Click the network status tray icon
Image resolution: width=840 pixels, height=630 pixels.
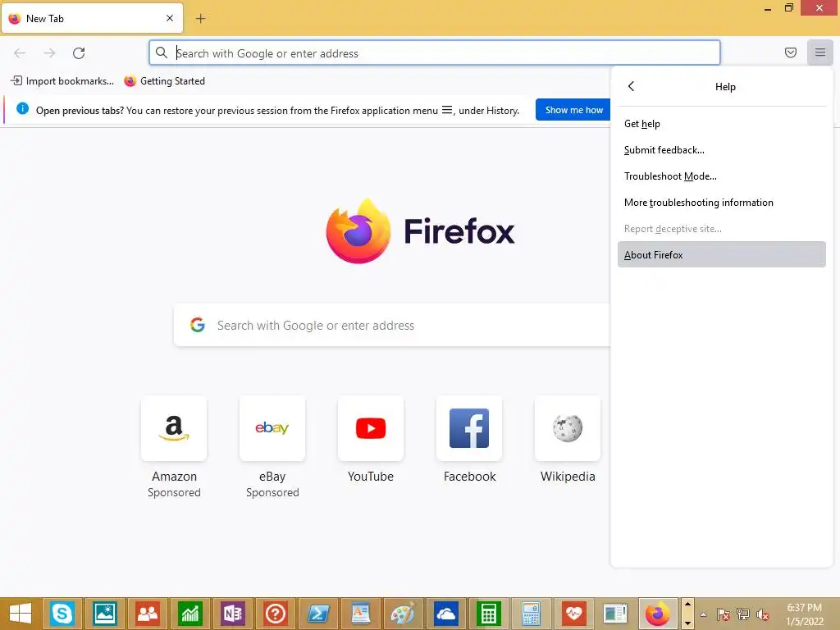(743, 614)
